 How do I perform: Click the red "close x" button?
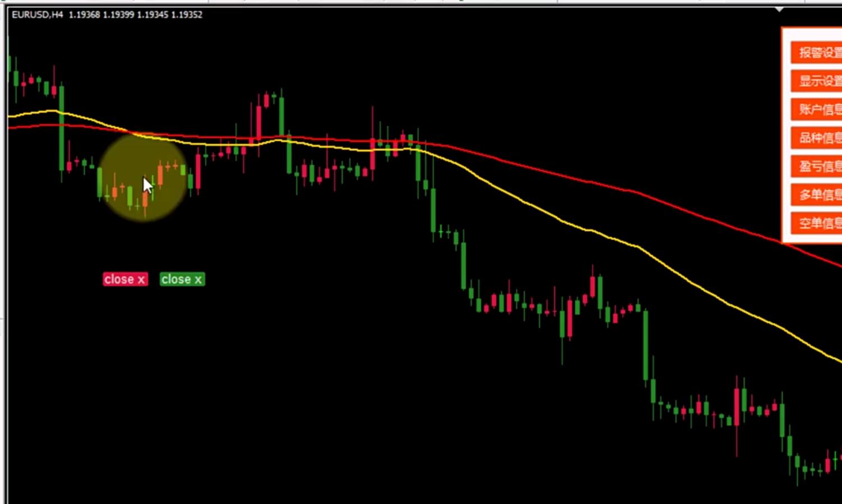[126, 279]
